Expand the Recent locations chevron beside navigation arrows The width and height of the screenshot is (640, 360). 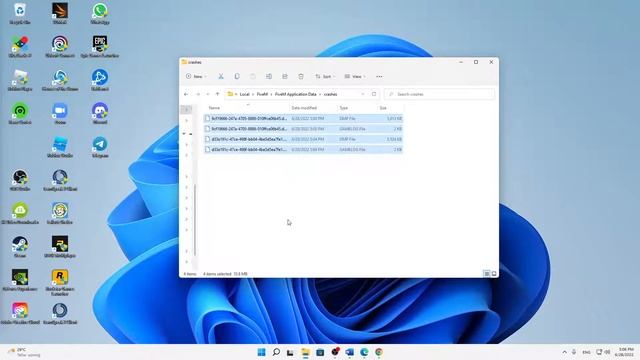click(x=208, y=94)
